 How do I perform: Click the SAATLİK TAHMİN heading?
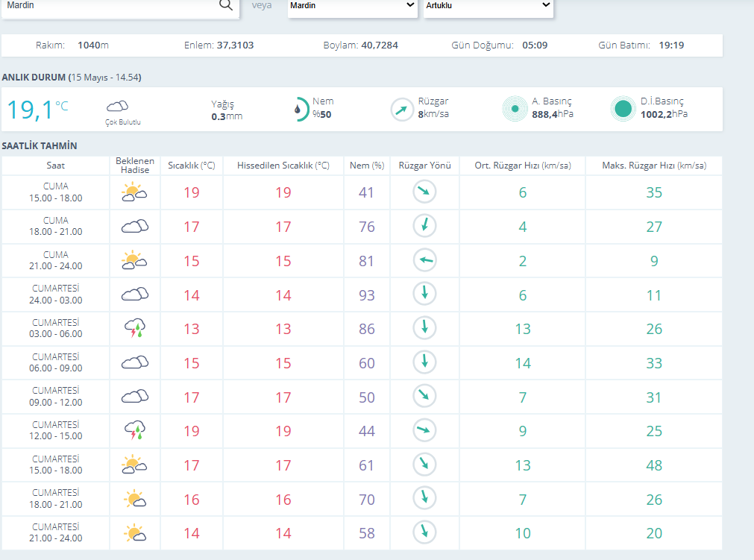(x=40, y=145)
